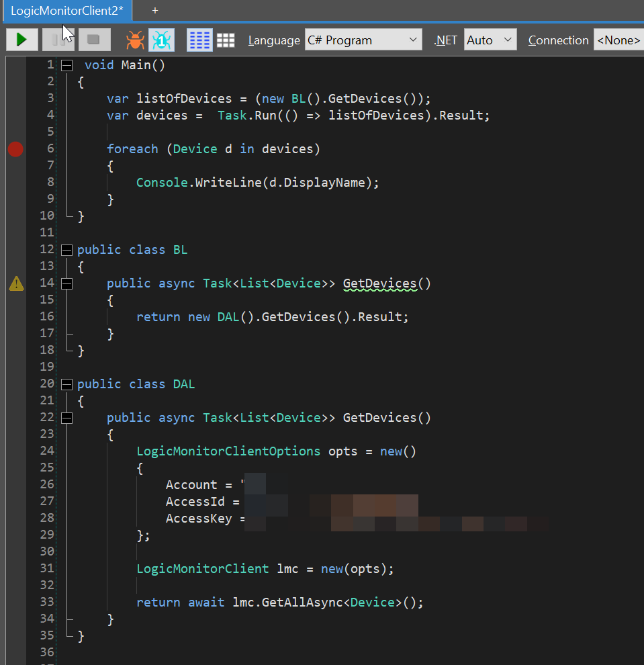Viewport: 644px width, 665px height.
Task: Click 'd.DisplayName' on line 8
Action: [317, 182]
